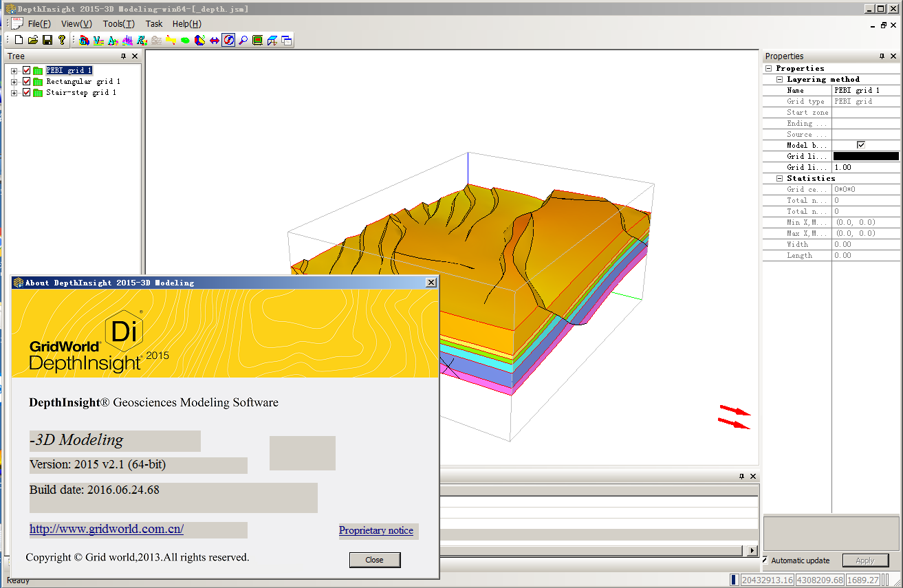
Task: Select the magnifier zoom tool
Action: (243, 41)
